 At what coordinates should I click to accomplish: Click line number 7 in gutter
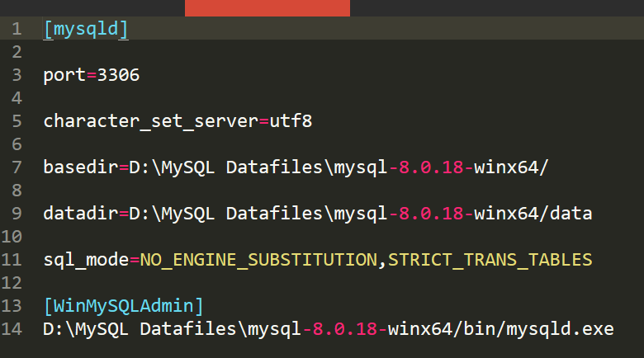17,167
